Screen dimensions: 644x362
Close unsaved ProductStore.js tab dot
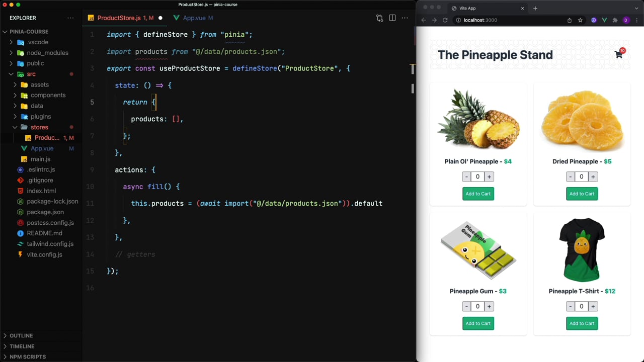tap(160, 18)
